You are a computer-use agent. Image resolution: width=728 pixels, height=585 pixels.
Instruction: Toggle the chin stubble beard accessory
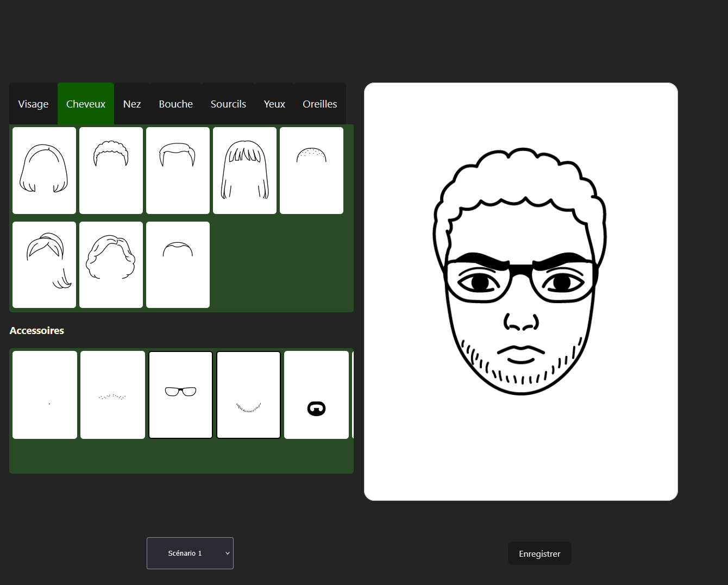click(248, 394)
